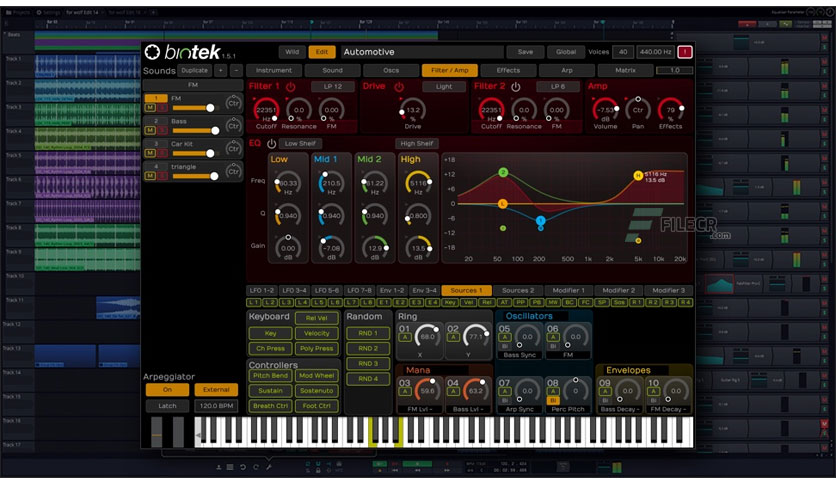The height and width of the screenshot is (484, 836).
Task: Click the RND 1 random source button
Action: 368,334
